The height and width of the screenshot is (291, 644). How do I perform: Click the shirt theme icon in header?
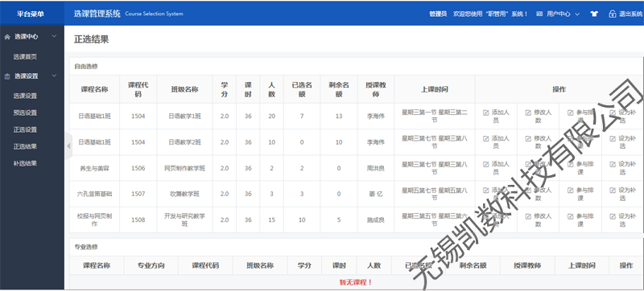pyautogui.click(x=594, y=14)
